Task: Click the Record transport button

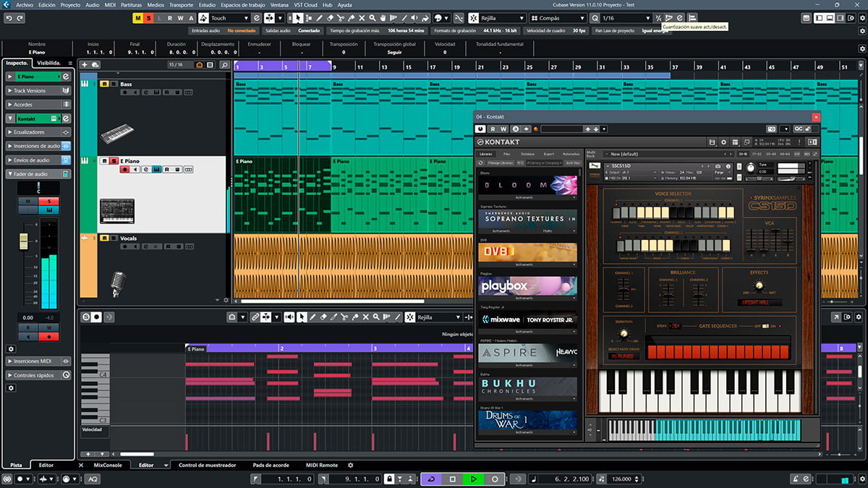Action: coord(495,479)
